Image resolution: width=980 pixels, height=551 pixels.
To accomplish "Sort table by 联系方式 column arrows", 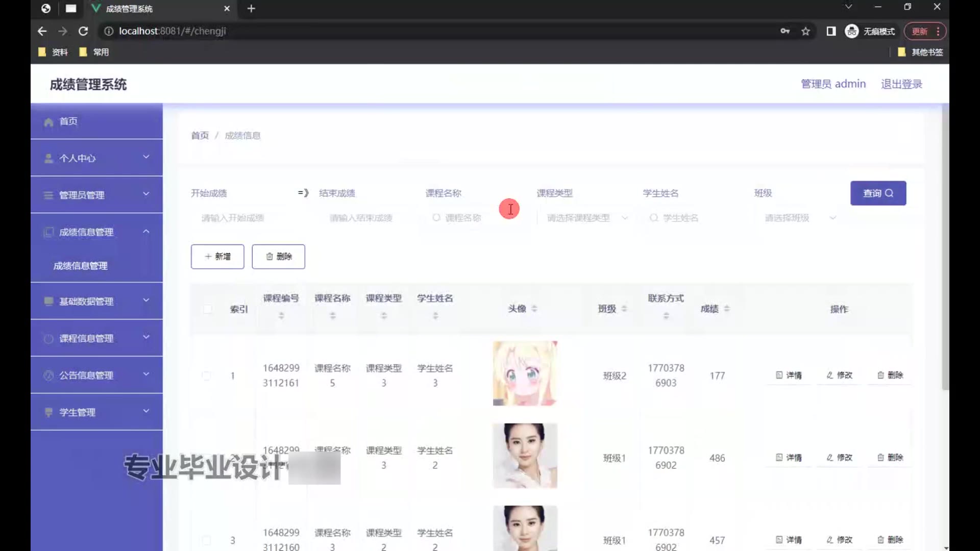I will click(666, 316).
